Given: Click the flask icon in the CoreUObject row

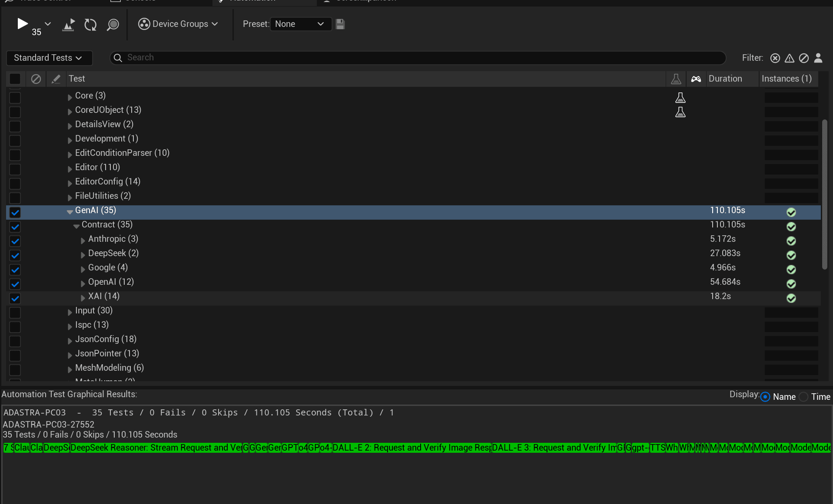Looking at the screenshot, I should click(680, 112).
